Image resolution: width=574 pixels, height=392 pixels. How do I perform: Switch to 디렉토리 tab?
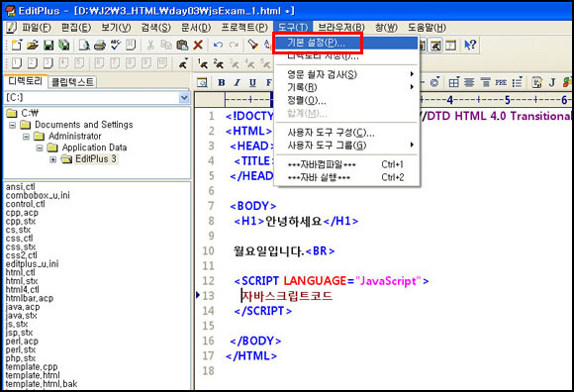pyautogui.click(x=25, y=81)
